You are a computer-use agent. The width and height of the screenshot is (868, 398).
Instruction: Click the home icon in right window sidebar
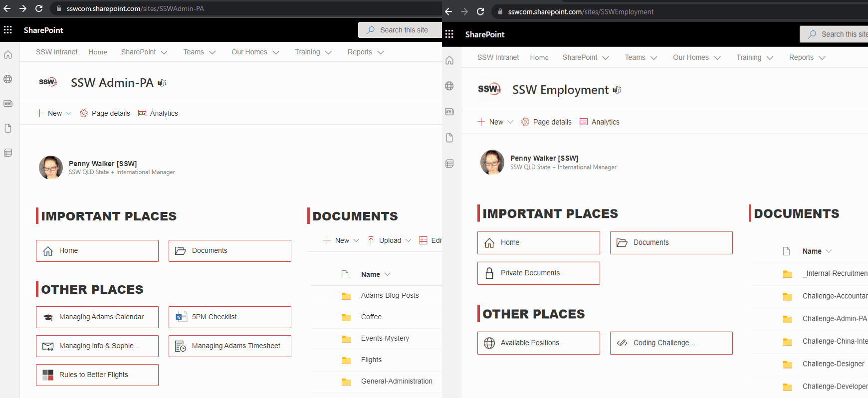coord(449,60)
